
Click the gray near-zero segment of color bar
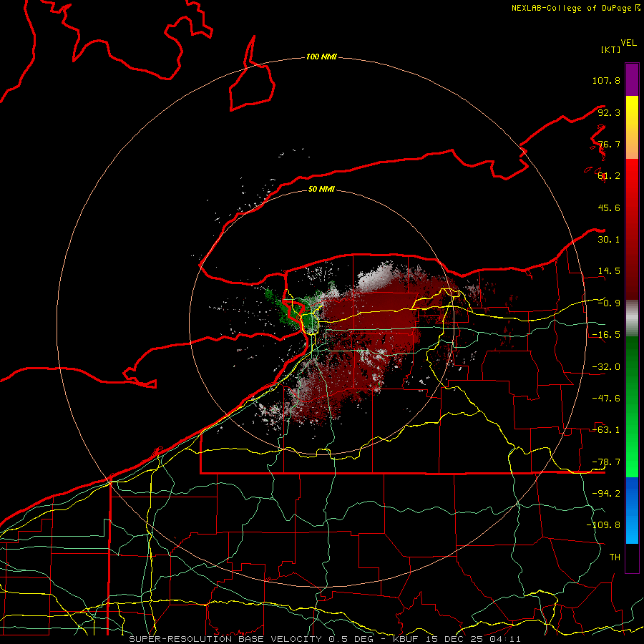tap(632, 318)
